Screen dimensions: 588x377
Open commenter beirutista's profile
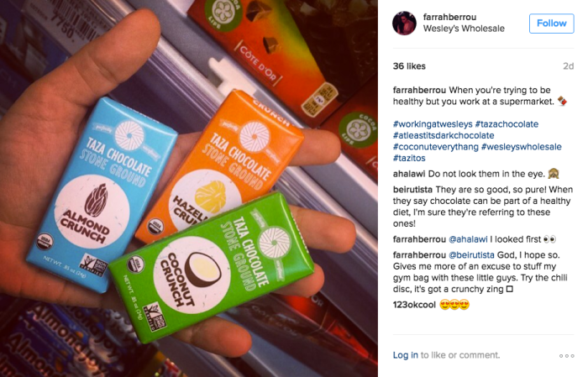point(412,189)
